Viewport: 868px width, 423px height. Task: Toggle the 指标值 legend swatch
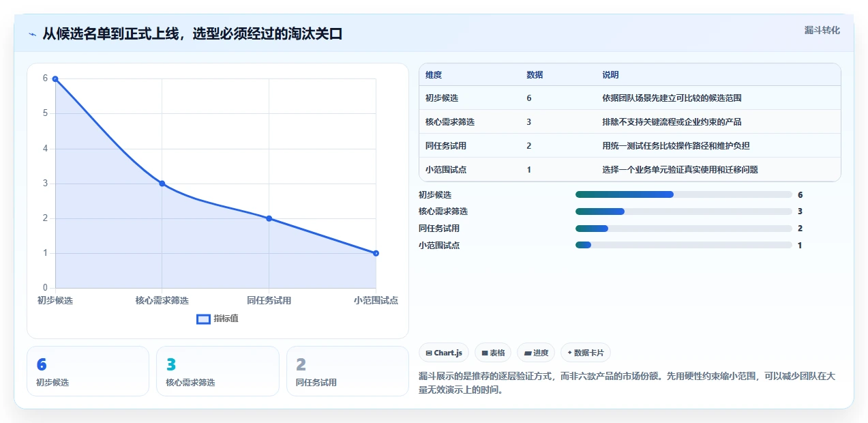pos(203,319)
